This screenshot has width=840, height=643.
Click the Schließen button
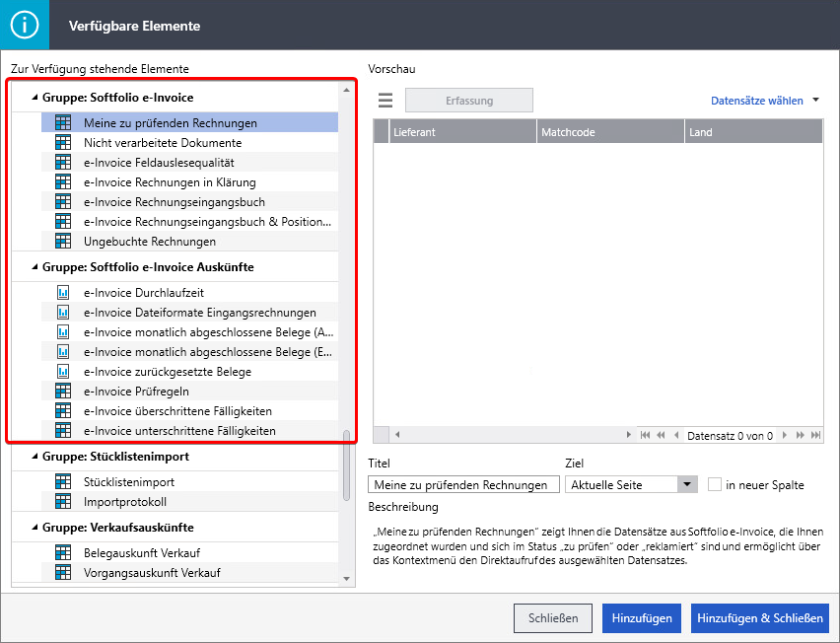tap(553, 617)
